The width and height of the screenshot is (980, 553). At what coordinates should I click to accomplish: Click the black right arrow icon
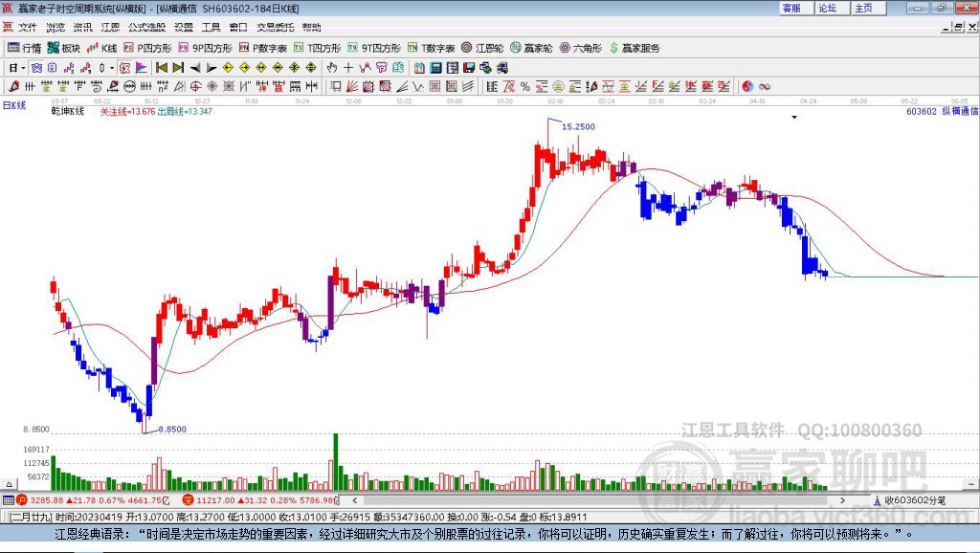pyautogui.click(x=212, y=68)
